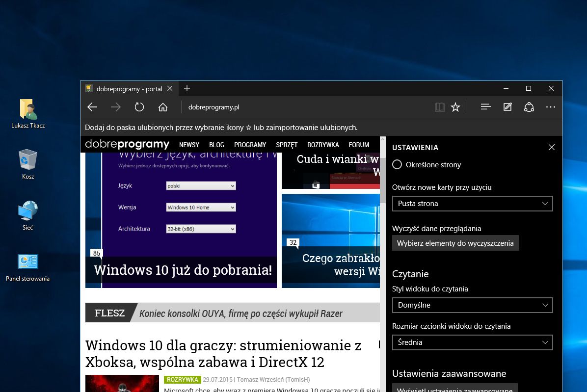Click the green ROZRYWKA category tag

pos(182,380)
